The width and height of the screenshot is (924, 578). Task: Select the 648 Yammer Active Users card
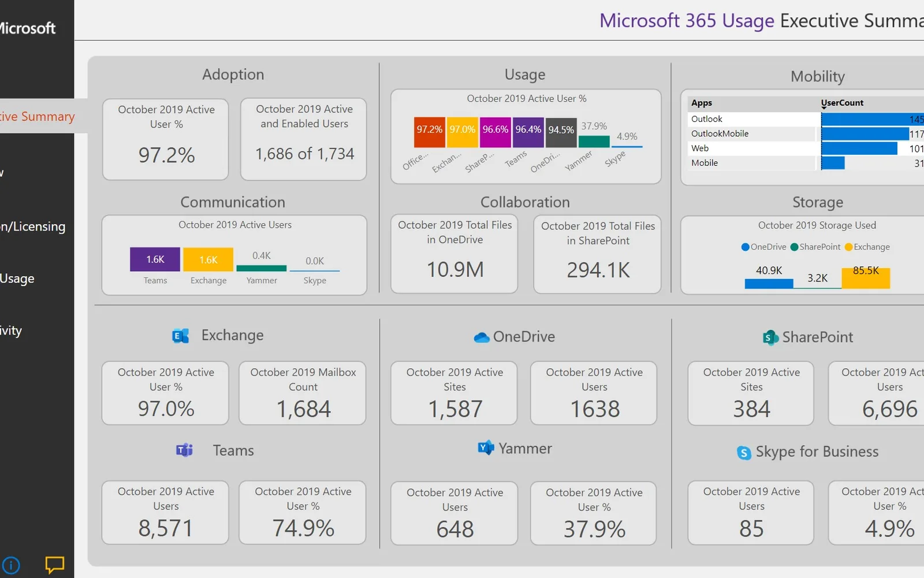454,513
